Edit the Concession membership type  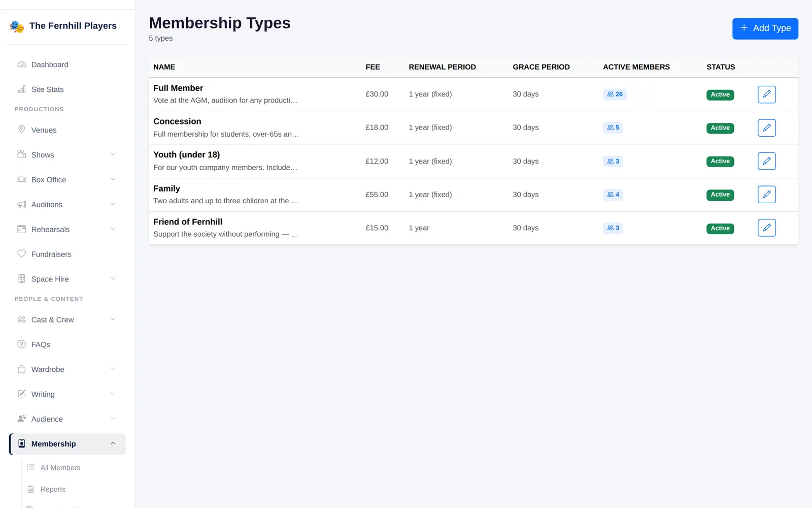767,128
